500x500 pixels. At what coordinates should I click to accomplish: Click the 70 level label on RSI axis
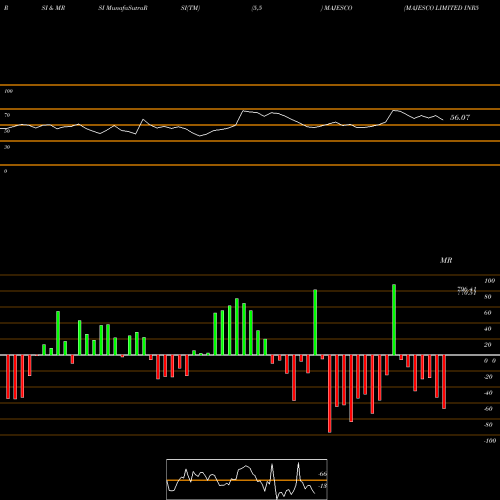tap(7, 115)
